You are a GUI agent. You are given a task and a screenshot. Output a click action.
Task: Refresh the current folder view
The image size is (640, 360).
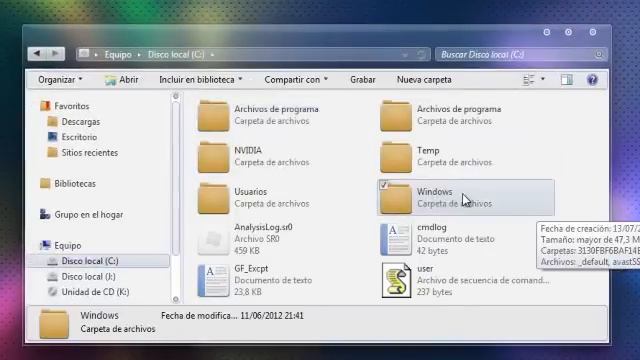point(421,54)
